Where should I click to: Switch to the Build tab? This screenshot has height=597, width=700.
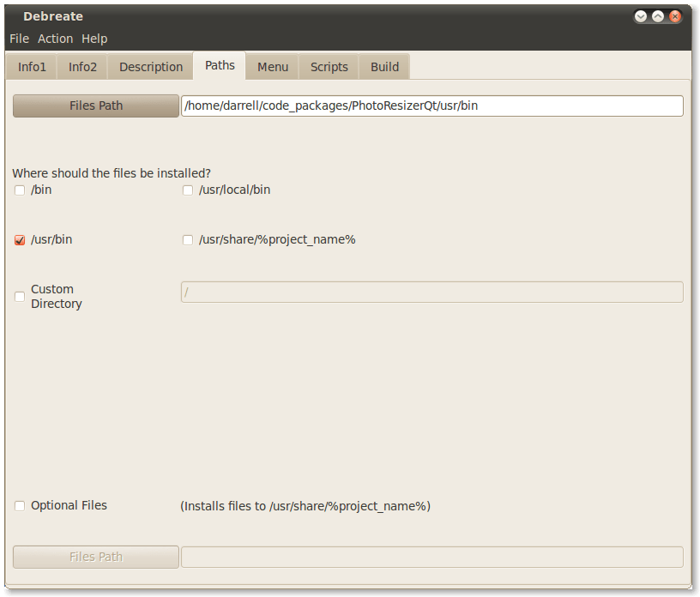click(384, 67)
